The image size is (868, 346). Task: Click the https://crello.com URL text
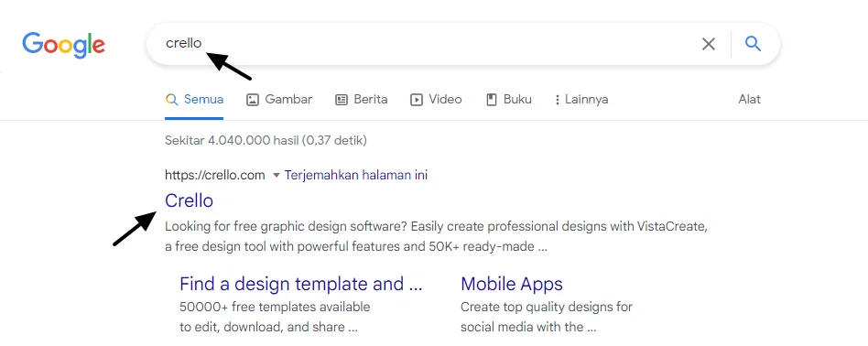coord(215,176)
